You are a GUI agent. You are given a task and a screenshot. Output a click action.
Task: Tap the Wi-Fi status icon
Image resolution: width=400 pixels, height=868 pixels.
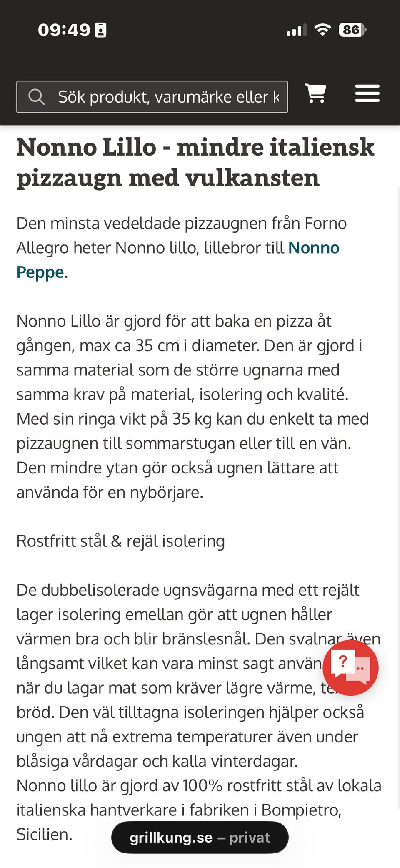coord(322,30)
